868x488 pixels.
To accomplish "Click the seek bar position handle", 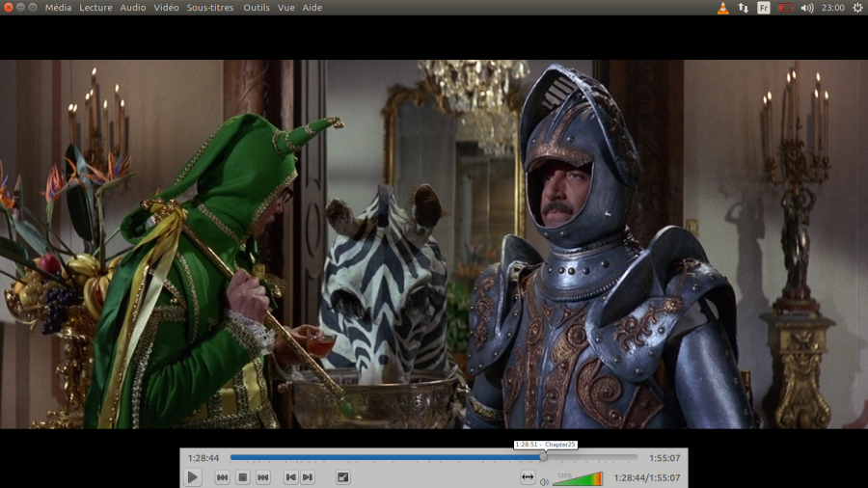I will point(543,457).
